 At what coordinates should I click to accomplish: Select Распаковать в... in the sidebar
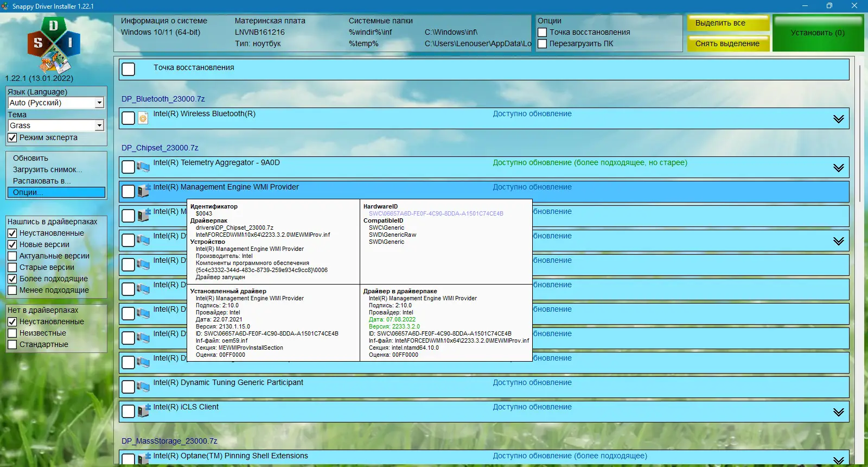[x=42, y=181]
